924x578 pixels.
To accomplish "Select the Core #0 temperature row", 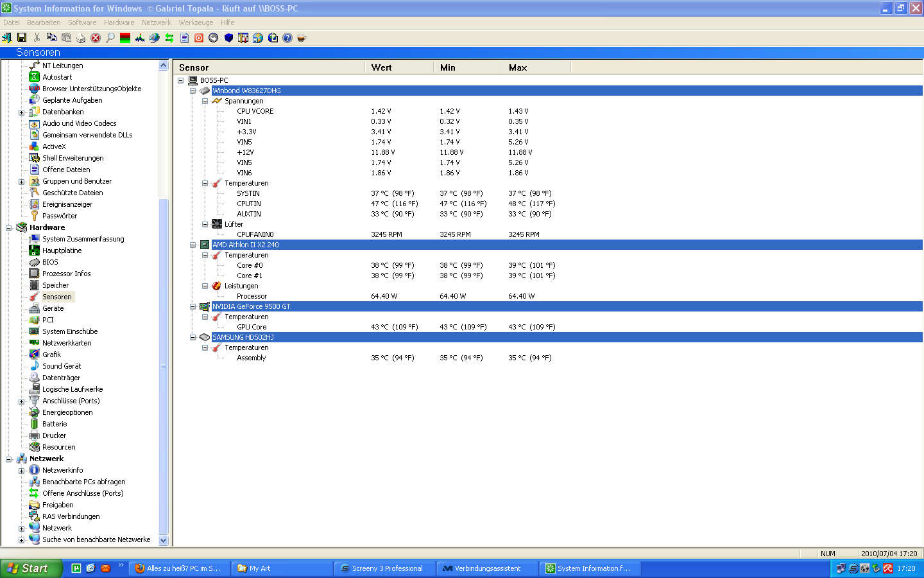I will [x=250, y=265].
